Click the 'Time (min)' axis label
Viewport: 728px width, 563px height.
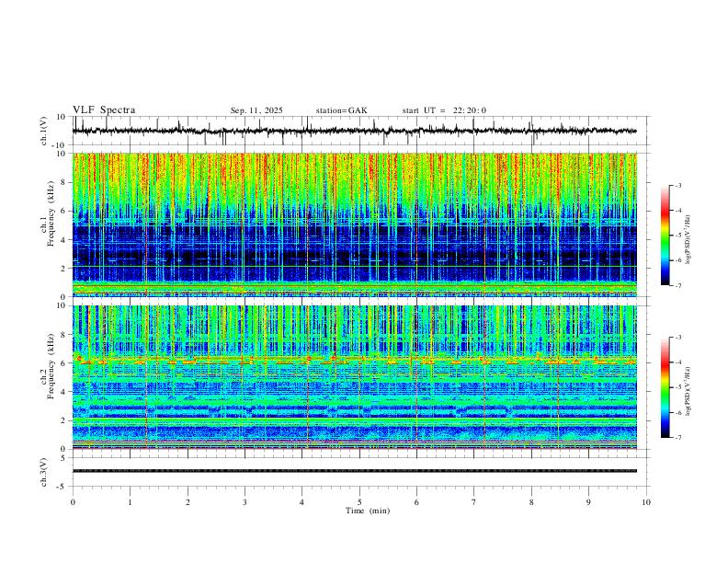coord(368,511)
